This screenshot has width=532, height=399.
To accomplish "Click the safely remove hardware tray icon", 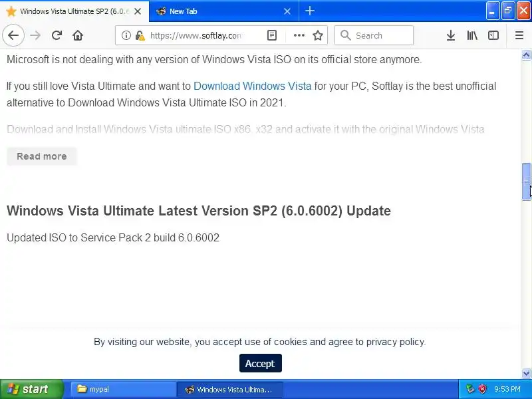I will pyautogui.click(x=470, y=389).
